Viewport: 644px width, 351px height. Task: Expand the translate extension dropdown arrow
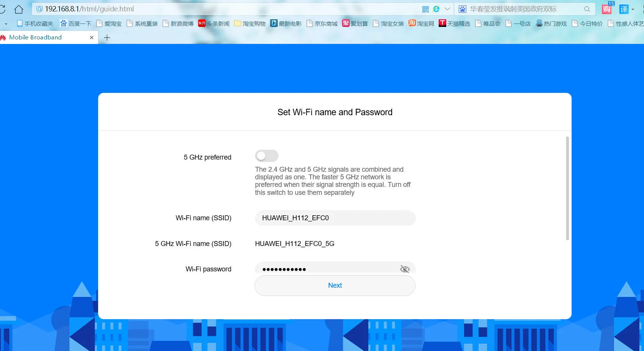click(633, 9)
